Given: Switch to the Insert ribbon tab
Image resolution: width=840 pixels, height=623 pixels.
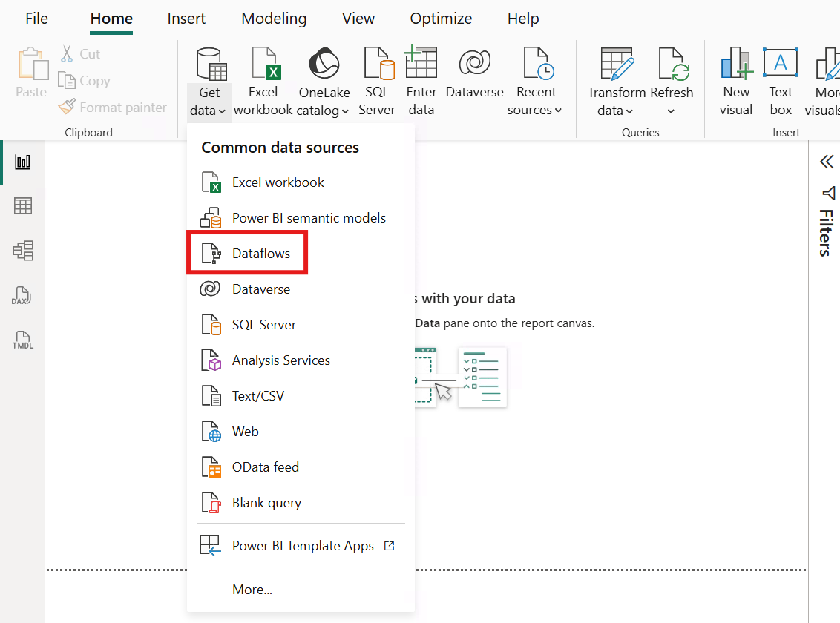Looking at the screenshot, I should point(186,19).
